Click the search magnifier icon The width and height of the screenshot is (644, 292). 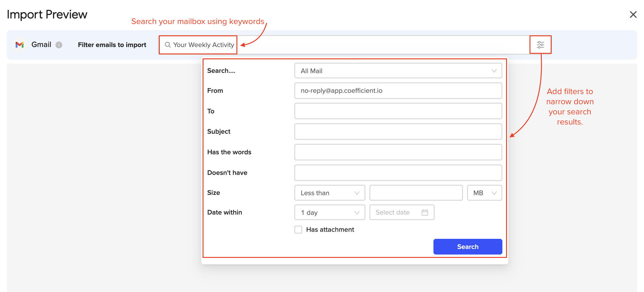pos(168,45)
